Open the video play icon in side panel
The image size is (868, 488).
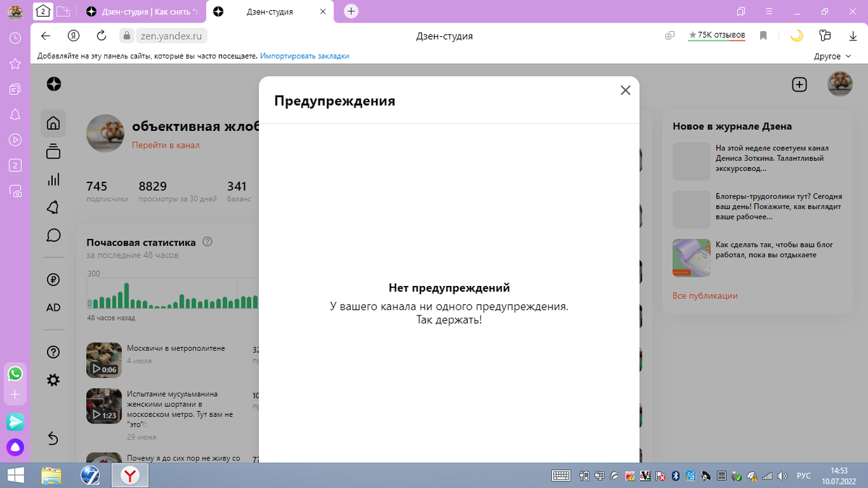click(x=14, y=140)
